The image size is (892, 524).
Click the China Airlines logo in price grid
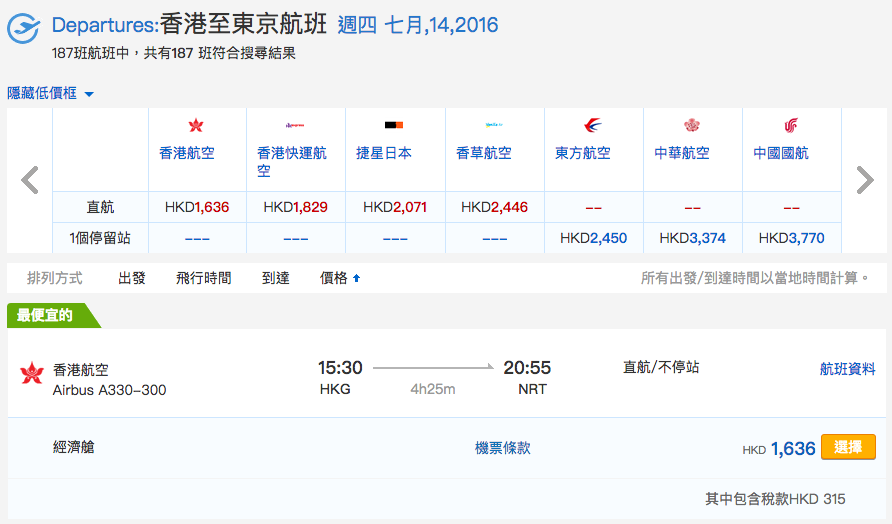692,125
